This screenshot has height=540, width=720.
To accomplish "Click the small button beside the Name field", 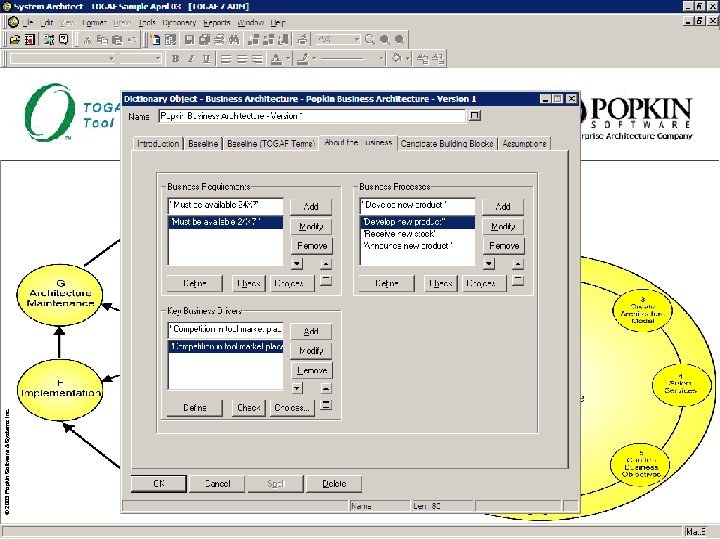I will point(475,116).
